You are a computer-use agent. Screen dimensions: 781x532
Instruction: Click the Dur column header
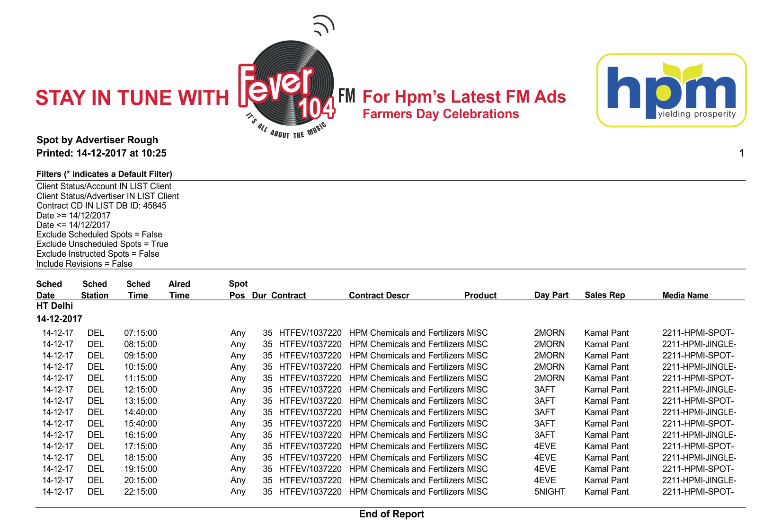pos(259,296)
